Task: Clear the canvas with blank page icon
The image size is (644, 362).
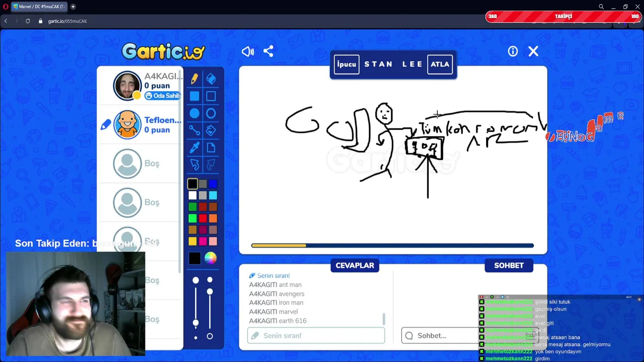Action: tap(211, 148)
